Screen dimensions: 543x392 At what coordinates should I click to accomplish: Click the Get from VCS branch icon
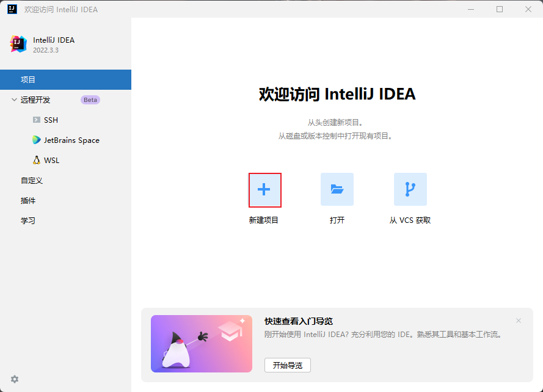click(x=410, y=189)
